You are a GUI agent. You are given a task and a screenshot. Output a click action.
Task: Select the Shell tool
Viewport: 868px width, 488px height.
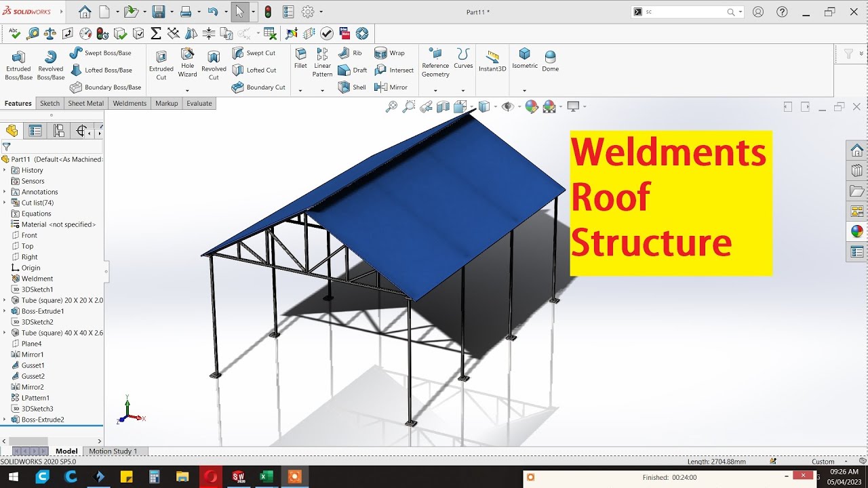tap(352, 87)
